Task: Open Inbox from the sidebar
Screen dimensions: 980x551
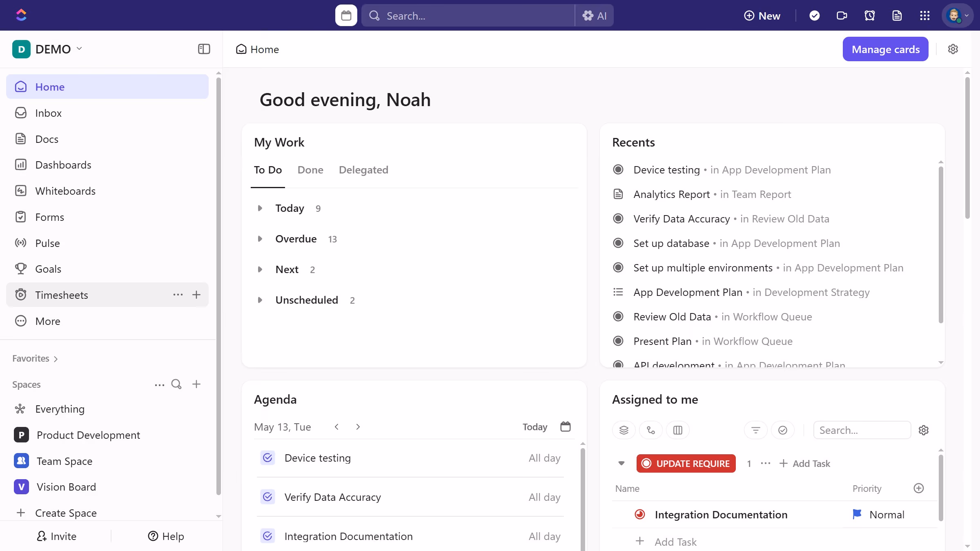Action: coord(107,113)
